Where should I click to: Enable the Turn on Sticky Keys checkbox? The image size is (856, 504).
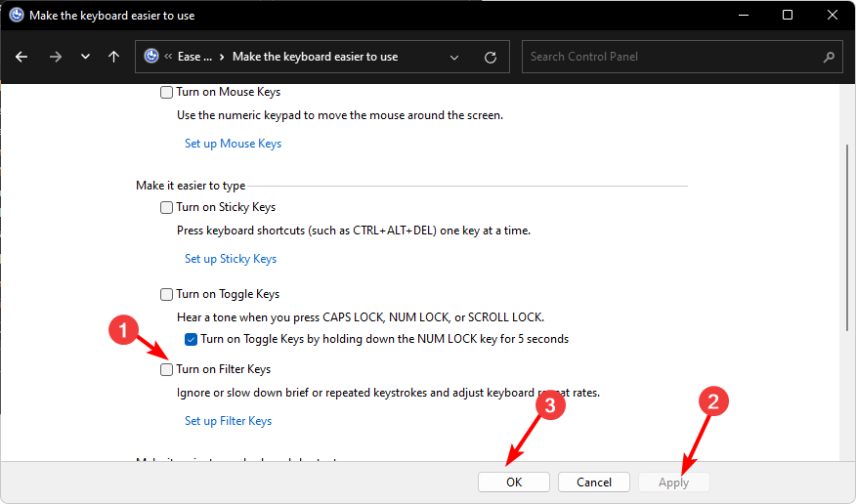(165, 207)
